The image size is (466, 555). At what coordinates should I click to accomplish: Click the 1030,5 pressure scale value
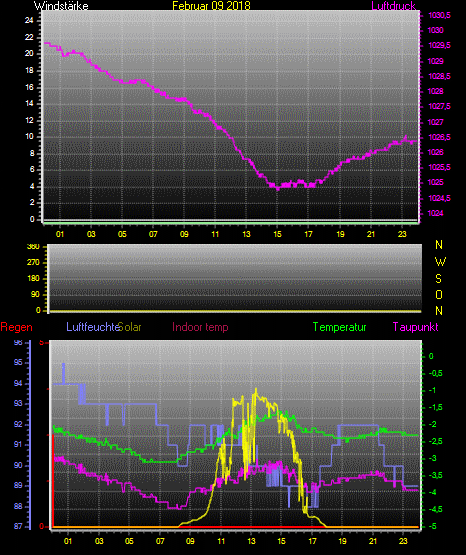[439, 15]
